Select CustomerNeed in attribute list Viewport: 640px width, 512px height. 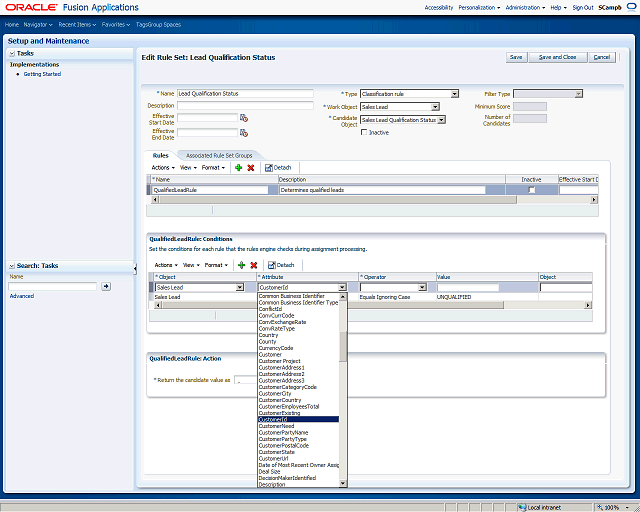(299, 426)
